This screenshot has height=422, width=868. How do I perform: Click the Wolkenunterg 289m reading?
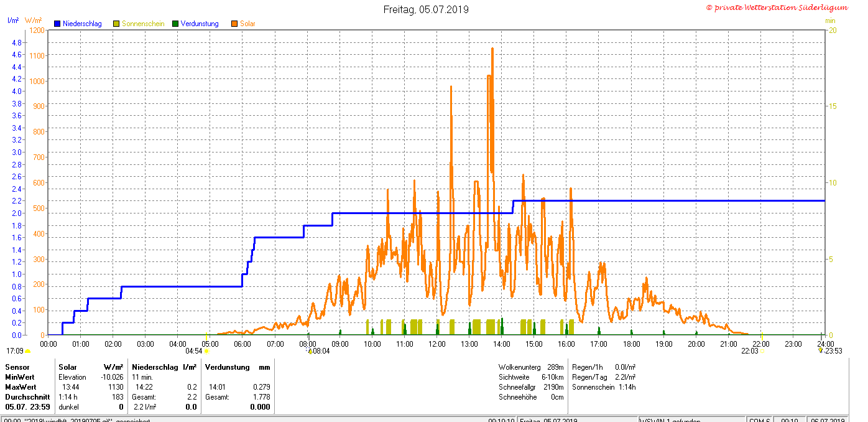point(531,367)
